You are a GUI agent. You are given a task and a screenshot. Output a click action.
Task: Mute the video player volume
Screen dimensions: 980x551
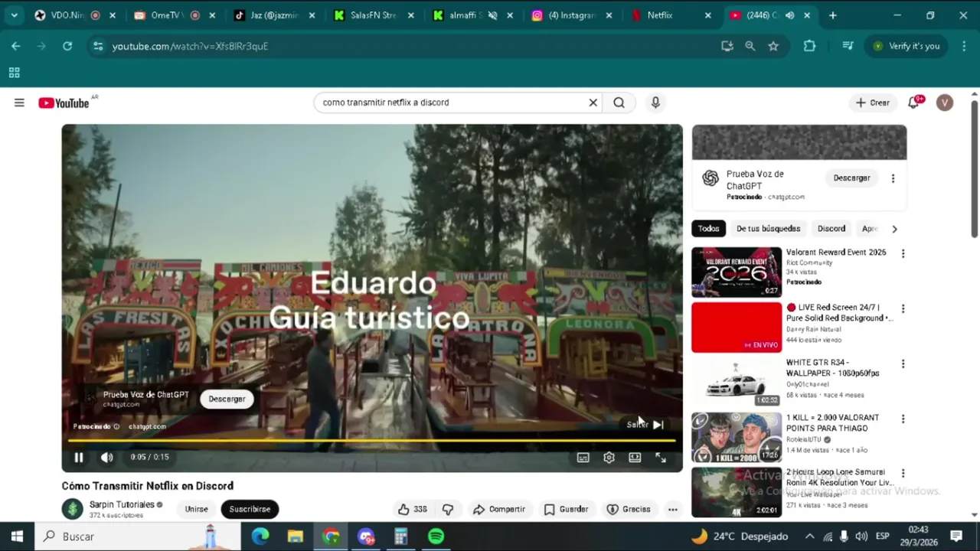(x=107, y=457)
